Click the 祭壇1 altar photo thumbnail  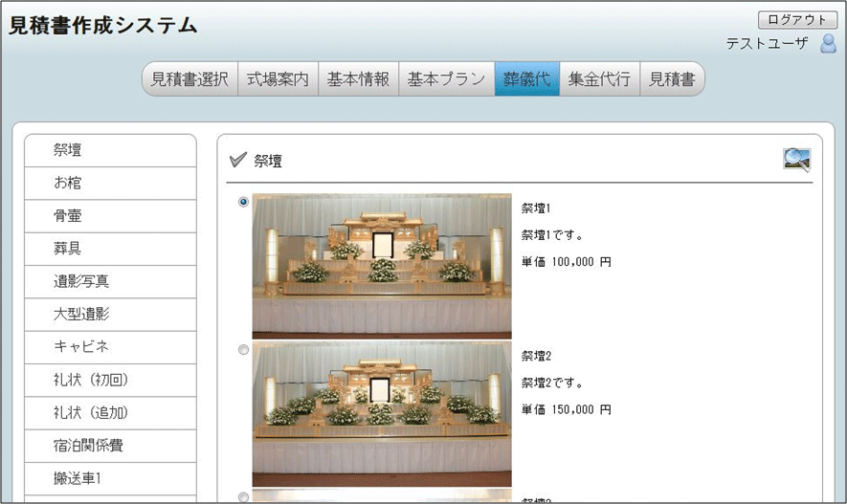pos(382,266)
